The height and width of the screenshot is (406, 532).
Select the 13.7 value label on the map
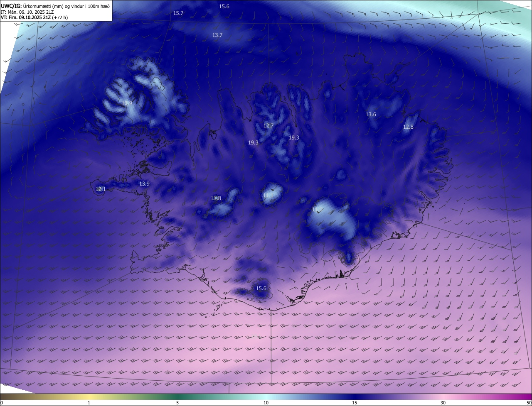(217, 35)
